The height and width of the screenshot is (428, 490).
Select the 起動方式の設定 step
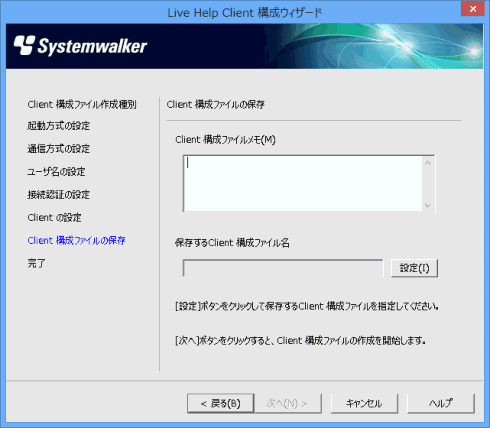(x=59, y=126)
